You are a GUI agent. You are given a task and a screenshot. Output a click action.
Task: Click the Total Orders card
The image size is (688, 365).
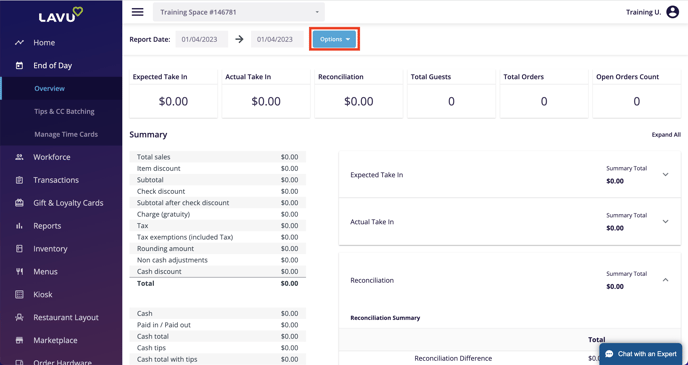(544, 94)
